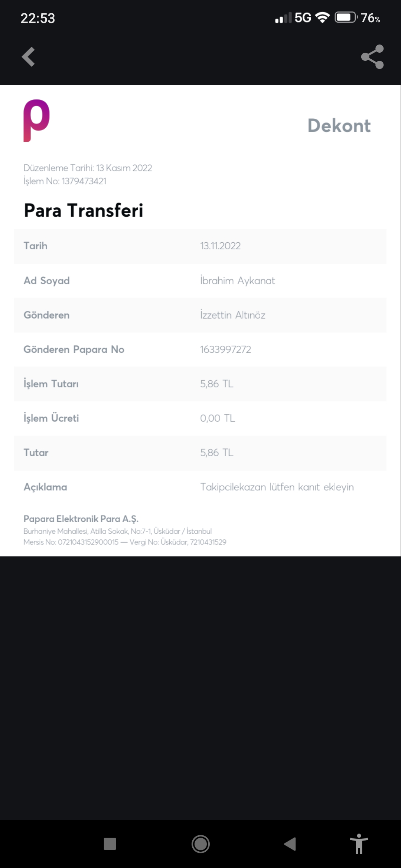
Task: Tap the back arrow in the header
Action: tap(29, 57)
